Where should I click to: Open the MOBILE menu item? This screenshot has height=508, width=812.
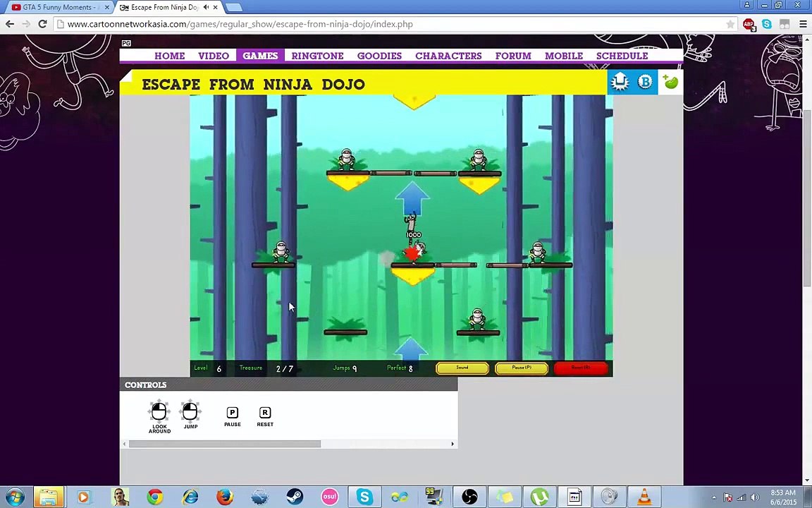(564, 56)
